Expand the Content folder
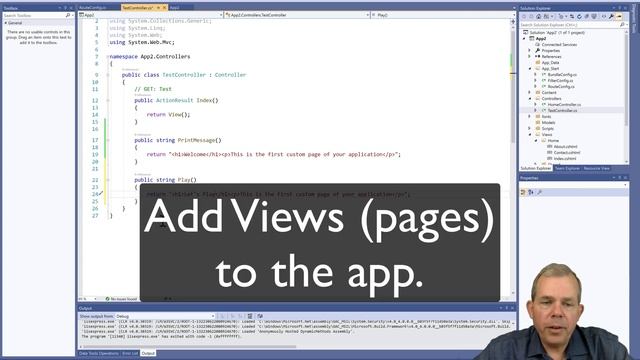 tap(530, 92)
